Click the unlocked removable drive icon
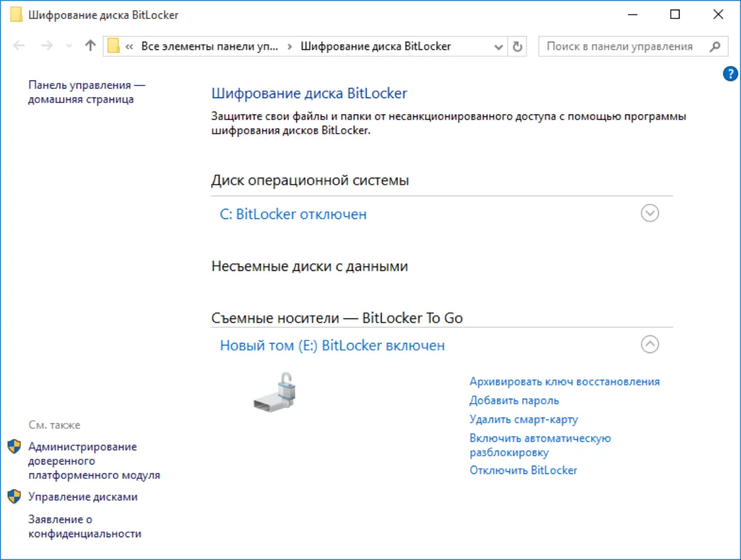The image size is (741, 560). coord(275,392)
